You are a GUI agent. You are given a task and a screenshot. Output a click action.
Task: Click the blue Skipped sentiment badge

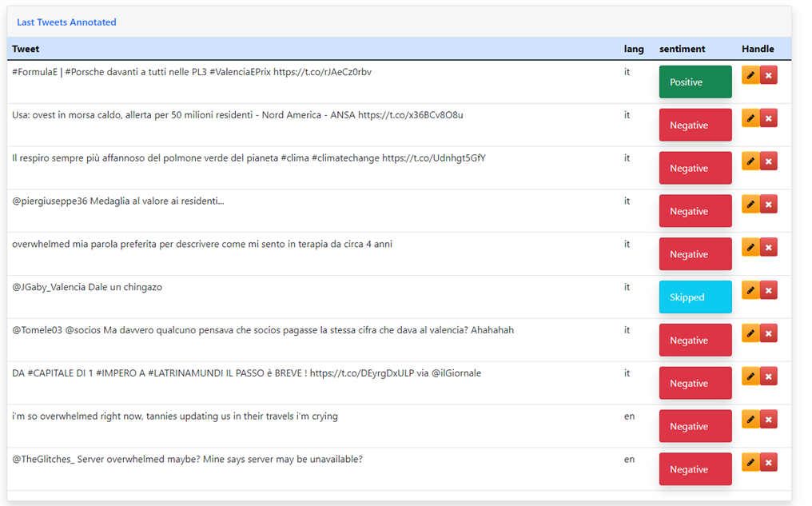[x=695, y=297]
